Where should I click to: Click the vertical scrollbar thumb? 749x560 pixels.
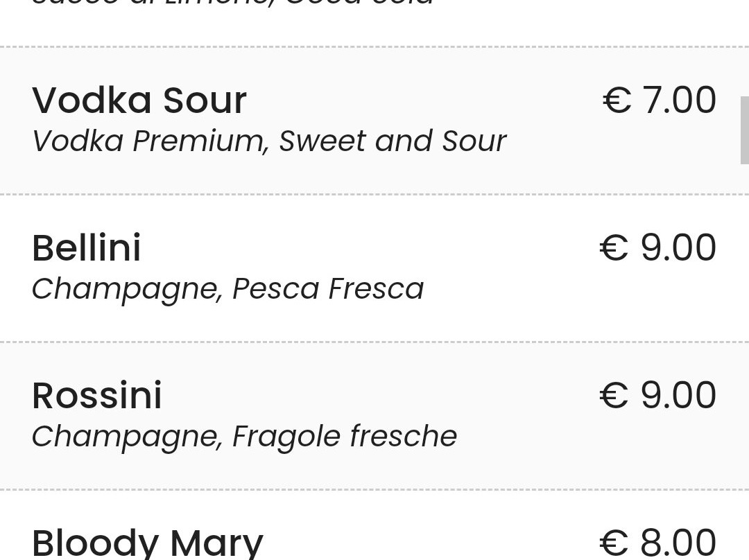click(745, 130)
